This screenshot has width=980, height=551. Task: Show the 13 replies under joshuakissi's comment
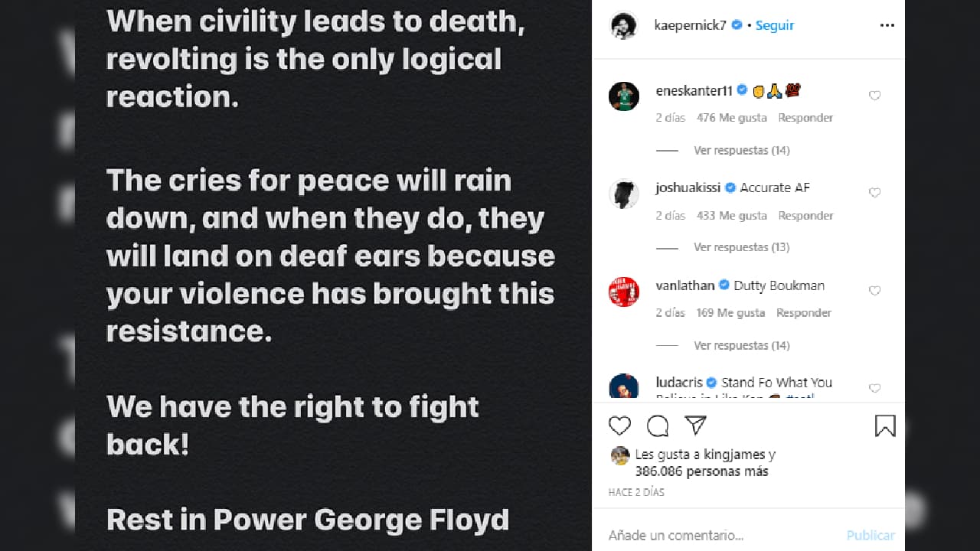[x=741, y=246]
